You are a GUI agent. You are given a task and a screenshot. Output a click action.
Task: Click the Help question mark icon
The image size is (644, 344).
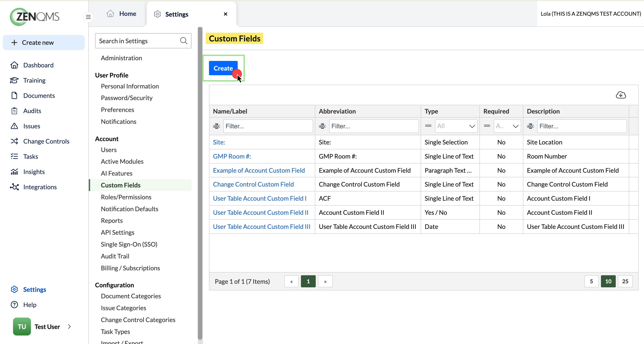coord(14,305)
